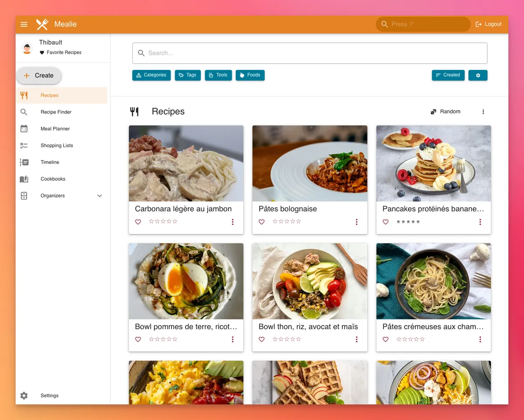Screen dimensions: 524x420
Task: Open the Pâtes crémeuses aux cham… title
Action: pyautogui.click(x=433, y=327)
